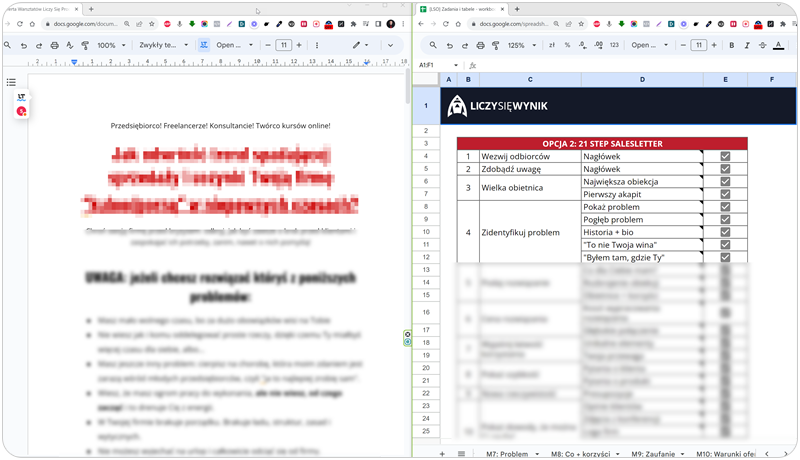This screenshot has width=800, height=460.
Task: Click spell check icon in Docs toolbar
Action: tap(69, 45)
